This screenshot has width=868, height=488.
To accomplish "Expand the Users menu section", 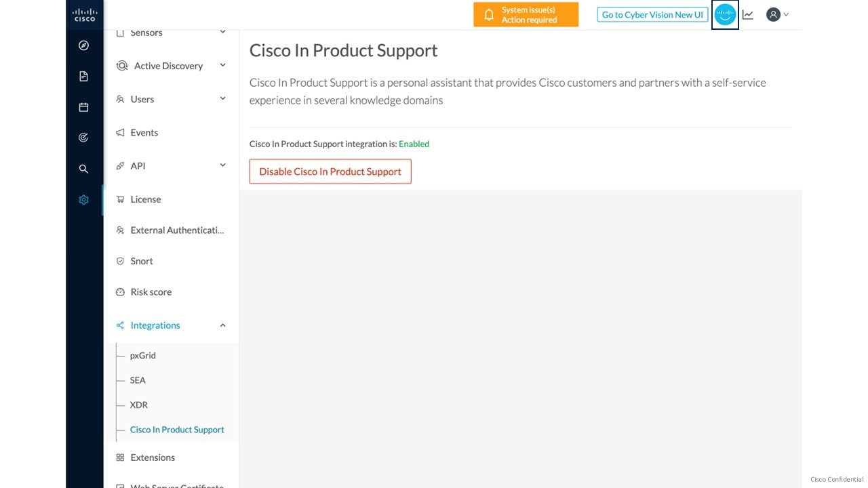I will pyautogui.click(x=171, y=99).
